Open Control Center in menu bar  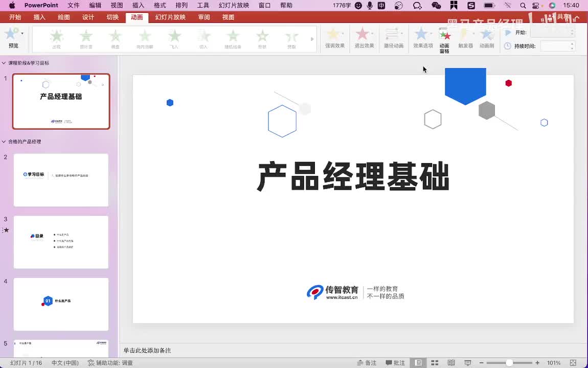click(x=536, y=5)
